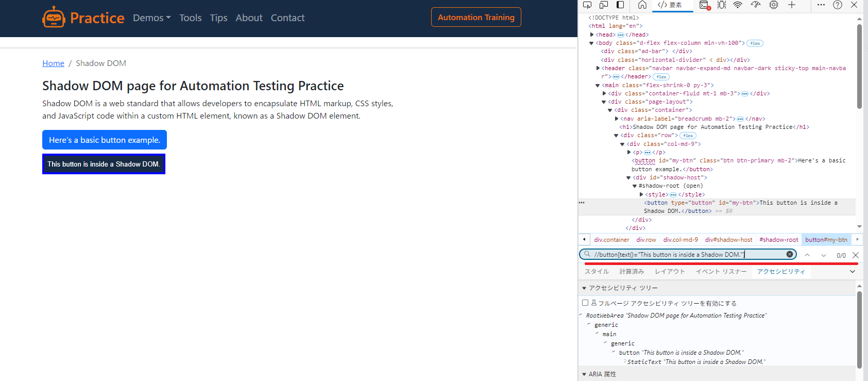Open Tools in the site navbar
Viewport: 868px width, 381px height.
191,18
